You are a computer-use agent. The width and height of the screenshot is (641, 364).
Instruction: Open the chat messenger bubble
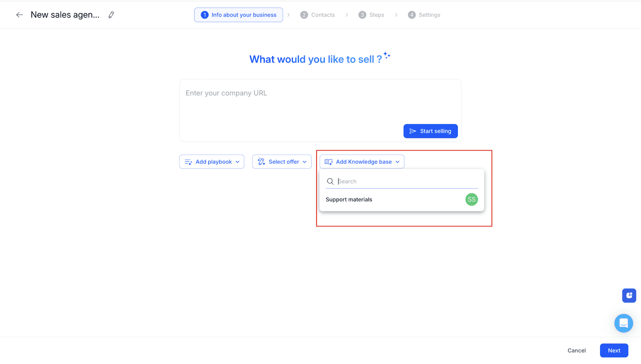click(623, 323)
